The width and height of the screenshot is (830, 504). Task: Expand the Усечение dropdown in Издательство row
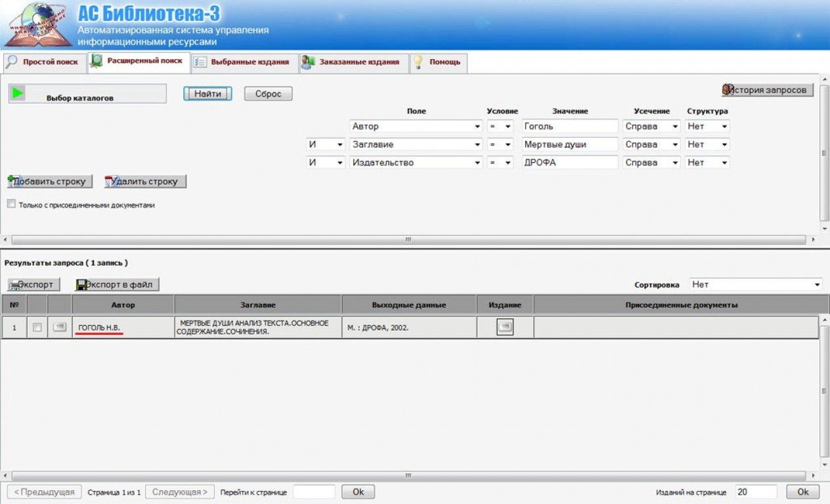tap(675, 163)
